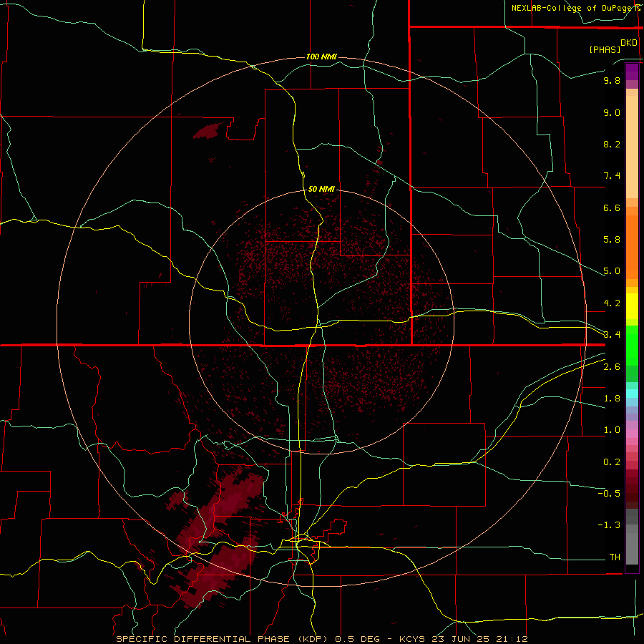Click the TH threshold label
Screen dimensions: 644x644
click(615, 557)
